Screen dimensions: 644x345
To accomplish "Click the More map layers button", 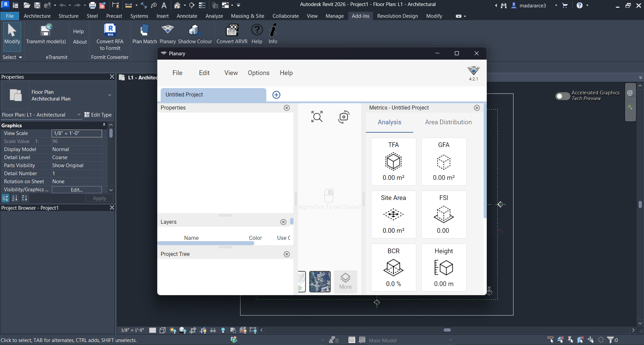I will click(345, 282).
